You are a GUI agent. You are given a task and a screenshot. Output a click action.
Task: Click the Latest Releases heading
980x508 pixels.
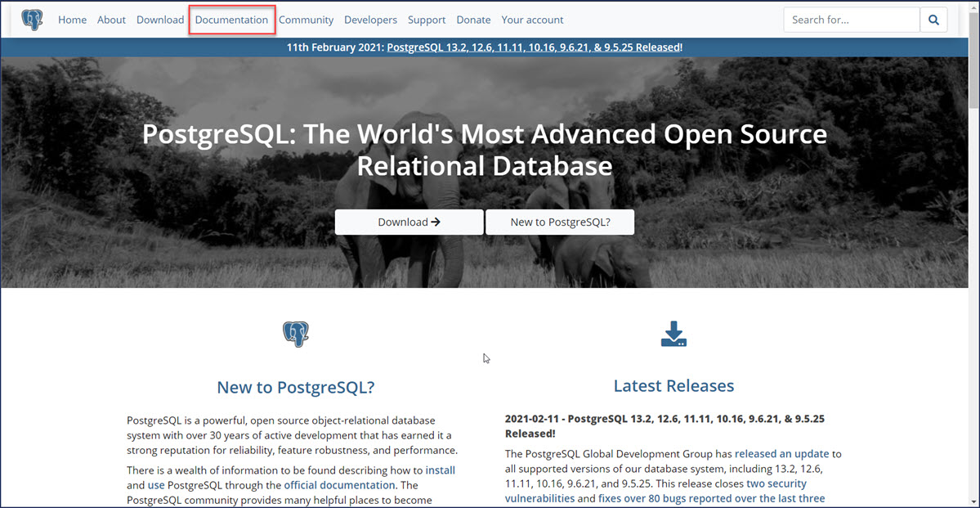pos(673,385)
